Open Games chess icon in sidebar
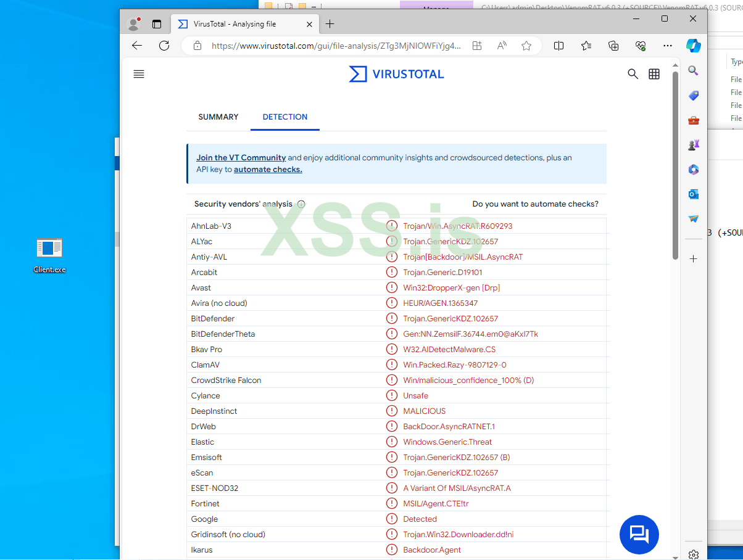The image size is (743, 560). [694, 145]
